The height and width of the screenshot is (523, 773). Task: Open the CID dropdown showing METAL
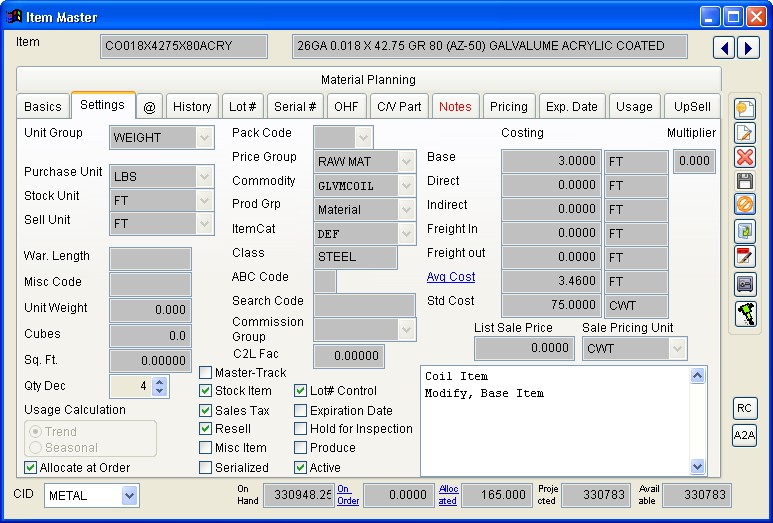[x=129, y=495]
